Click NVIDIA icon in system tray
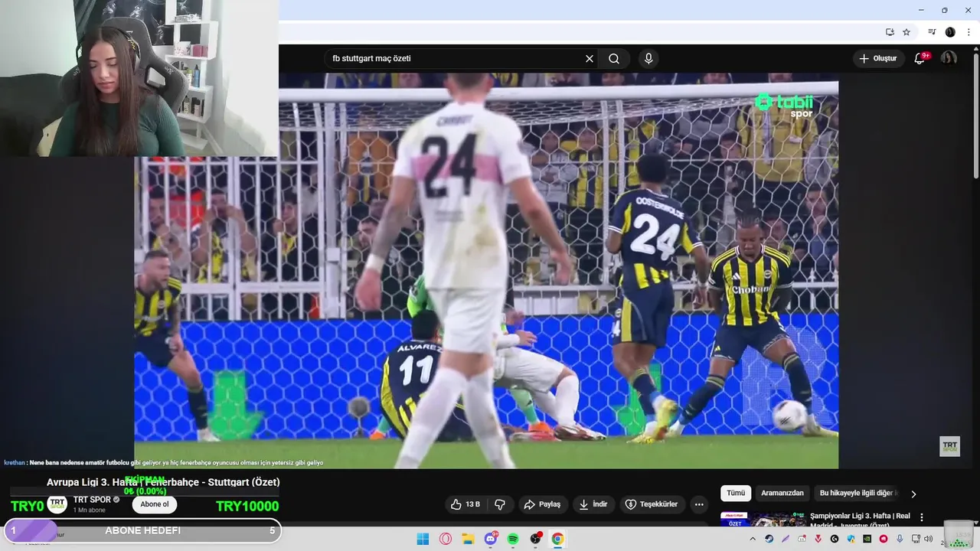 pos(867,539)
